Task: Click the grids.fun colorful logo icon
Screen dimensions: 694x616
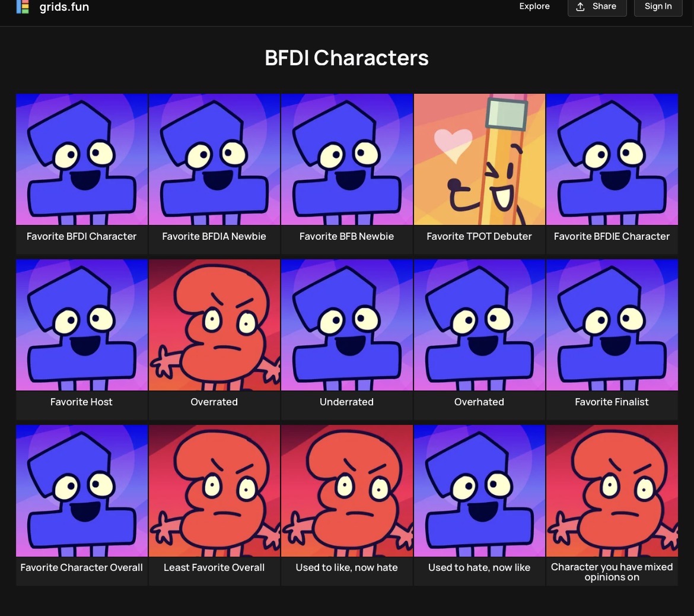Action: [23, 7]
